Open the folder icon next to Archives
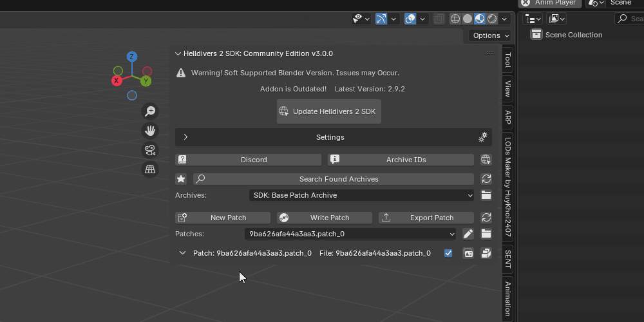This screenshot has height=322, width=644. (486, 195)
